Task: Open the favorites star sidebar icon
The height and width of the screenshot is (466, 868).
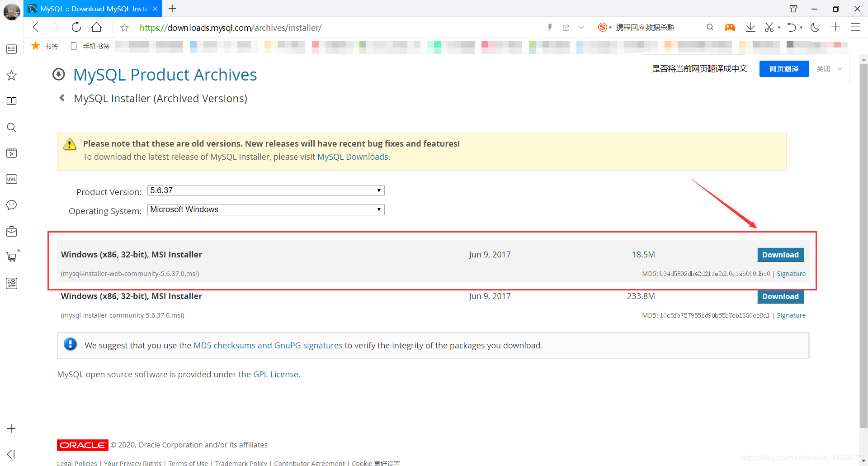Action: pyautogui.click(x=12, y=75)
